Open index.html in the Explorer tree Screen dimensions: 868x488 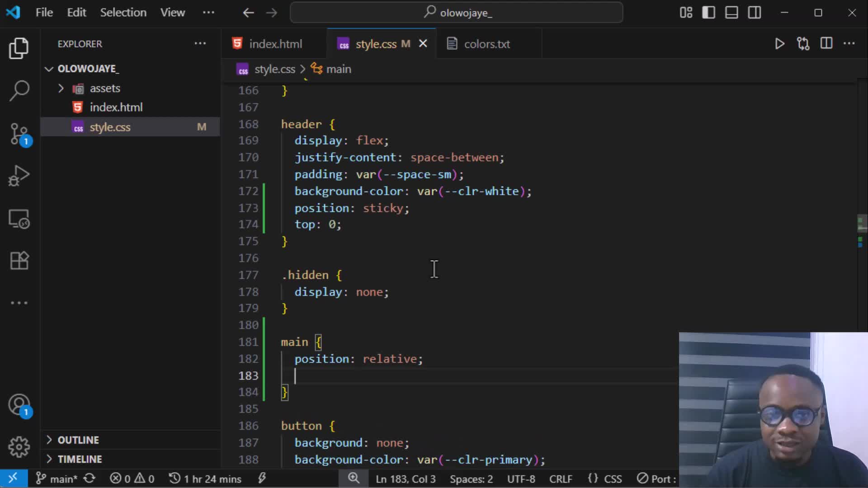tap(116, 107)
